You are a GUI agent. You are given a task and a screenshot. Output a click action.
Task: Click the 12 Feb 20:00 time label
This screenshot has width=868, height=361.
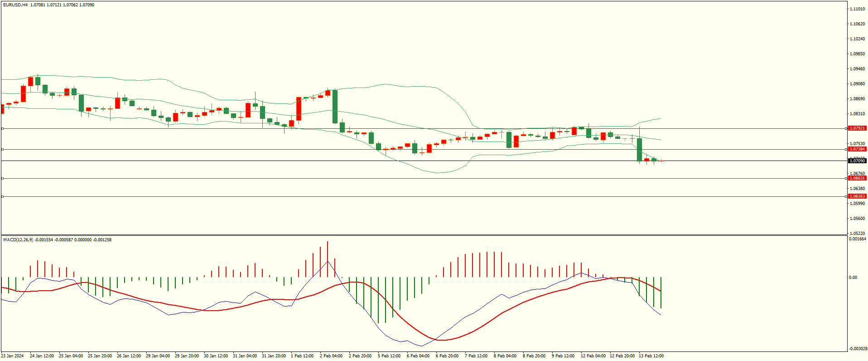[622, 356]
